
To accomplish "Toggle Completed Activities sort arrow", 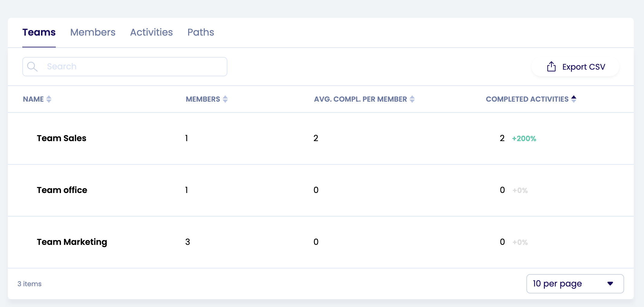I will [574, 99].
